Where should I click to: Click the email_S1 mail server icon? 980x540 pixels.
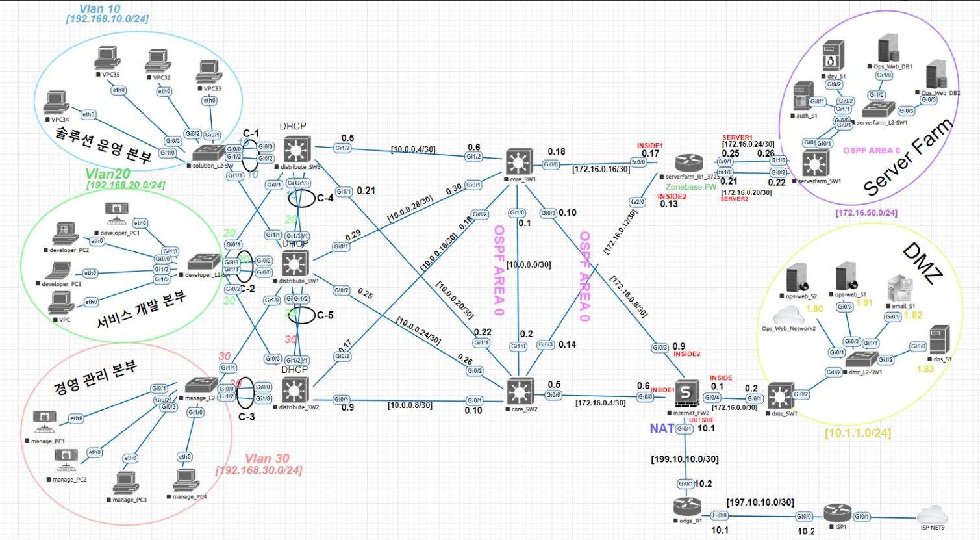900,288
